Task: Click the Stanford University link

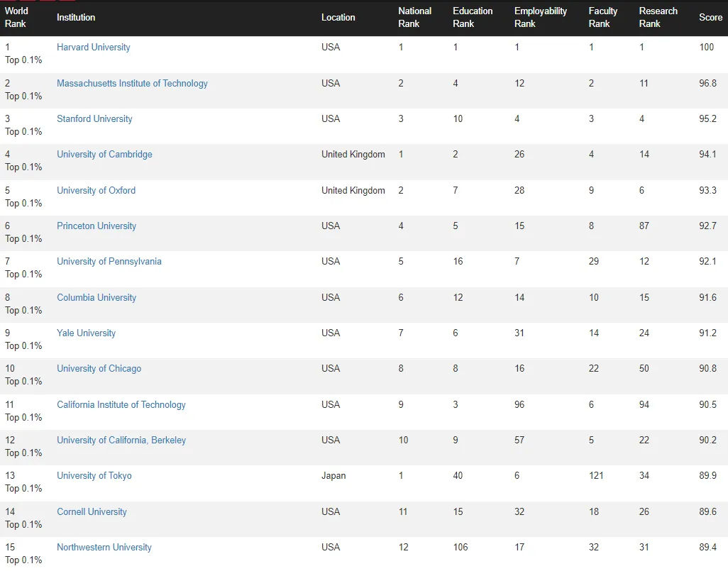Action: pos(94,119)
